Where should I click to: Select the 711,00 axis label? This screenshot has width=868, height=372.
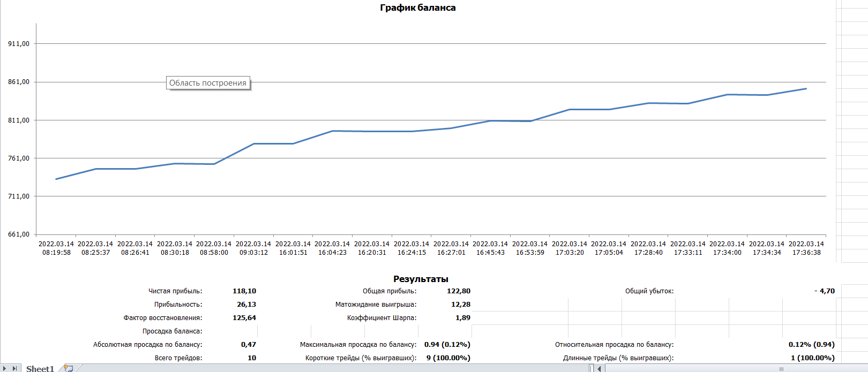[x=19, y=196]
